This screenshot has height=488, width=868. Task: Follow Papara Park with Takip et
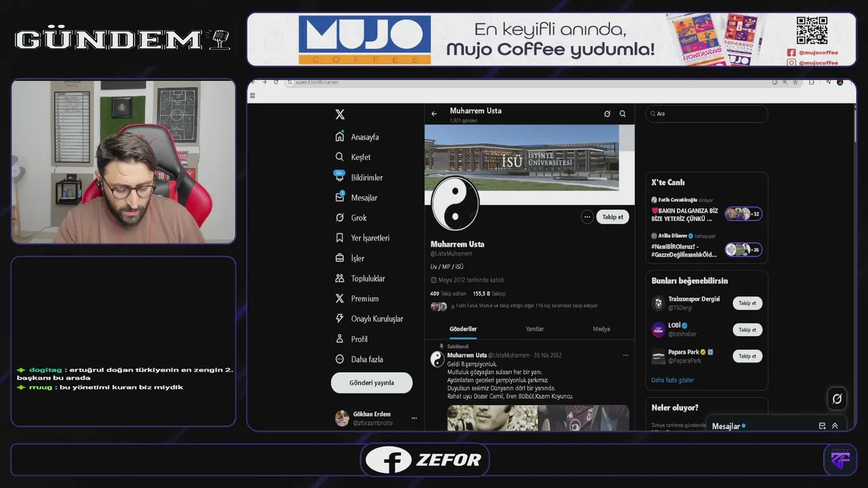click(x=747, y=356)
